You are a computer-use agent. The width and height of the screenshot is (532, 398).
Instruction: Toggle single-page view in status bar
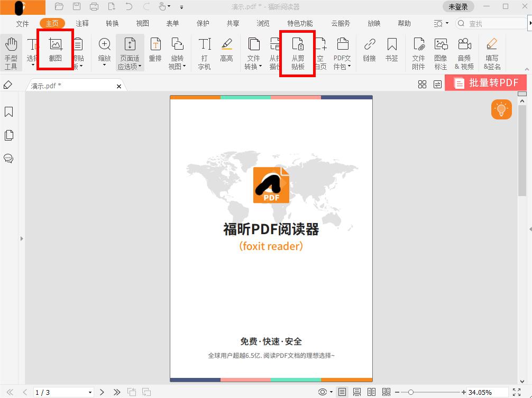click(x=342, y=392)
